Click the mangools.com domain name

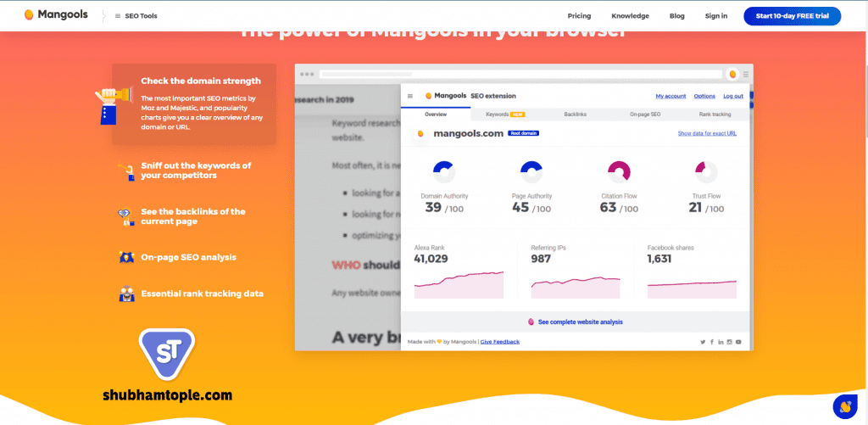point(468,133)
